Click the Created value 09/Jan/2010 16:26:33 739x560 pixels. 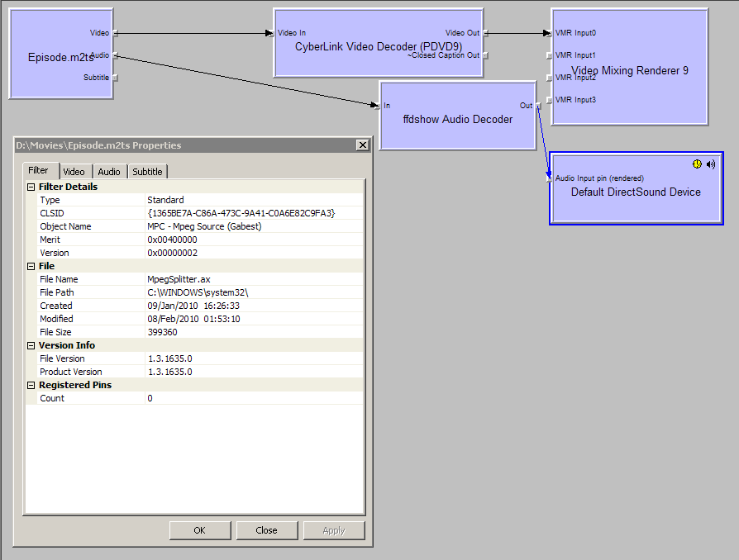(193, 306)
